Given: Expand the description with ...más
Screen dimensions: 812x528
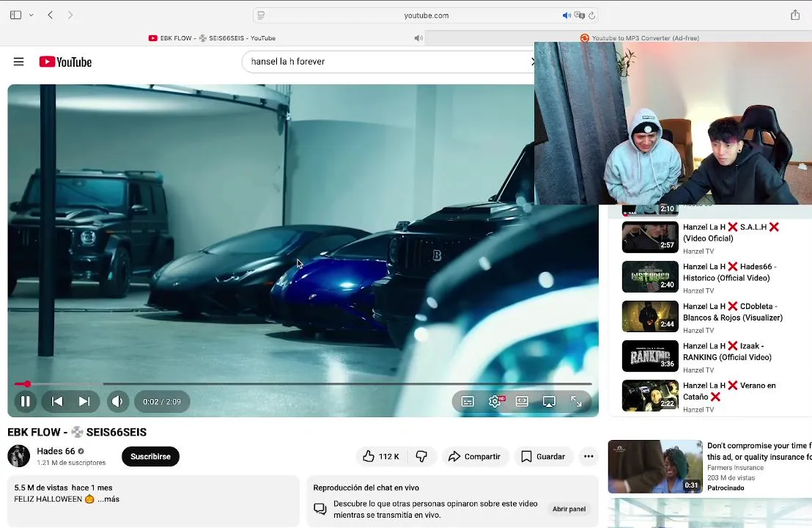Looking at the screenshot, I should point(108,499).
